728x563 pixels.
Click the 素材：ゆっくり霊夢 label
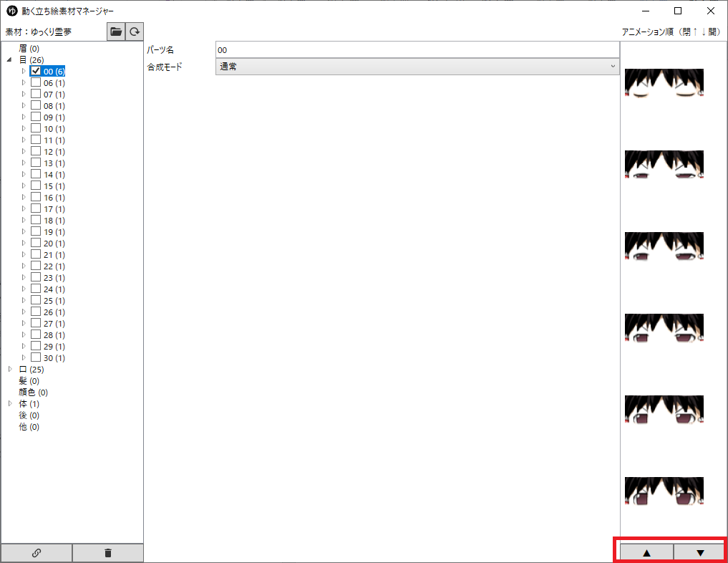click(38, 32)
